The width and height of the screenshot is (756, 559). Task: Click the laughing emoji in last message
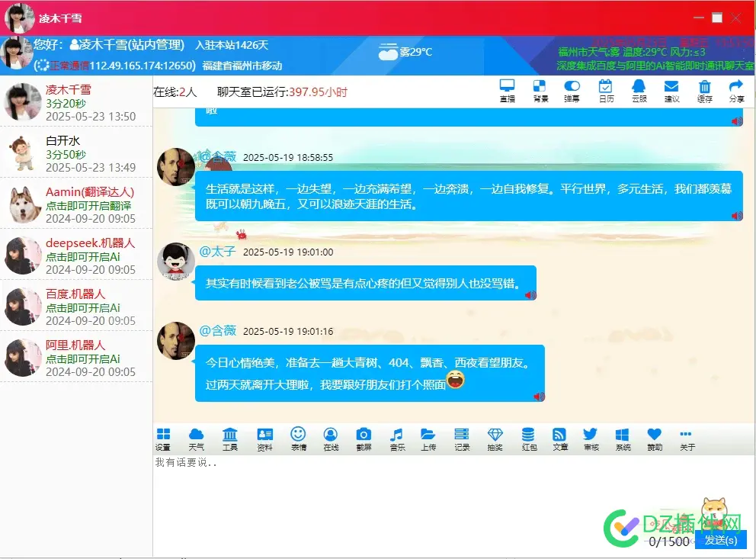click(456, 380)
